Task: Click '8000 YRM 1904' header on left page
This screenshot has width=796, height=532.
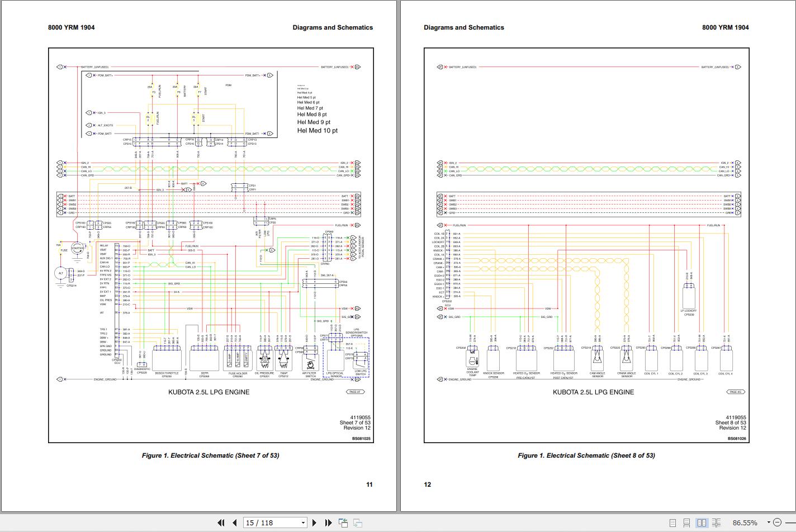Action: click(72, 27)
